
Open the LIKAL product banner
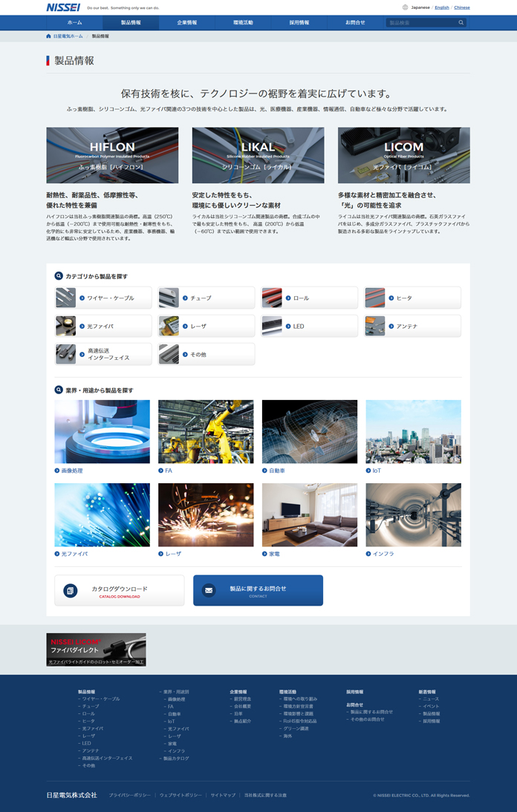coord(258,155)
